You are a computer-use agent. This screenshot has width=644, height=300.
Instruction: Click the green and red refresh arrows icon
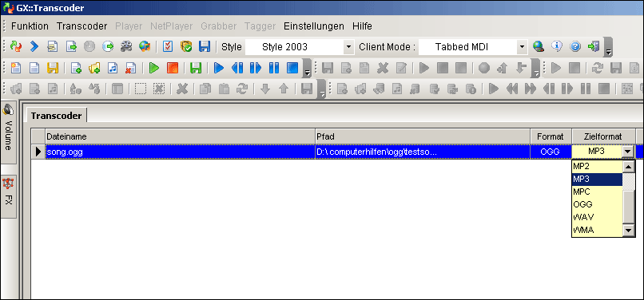coord(16,47)
